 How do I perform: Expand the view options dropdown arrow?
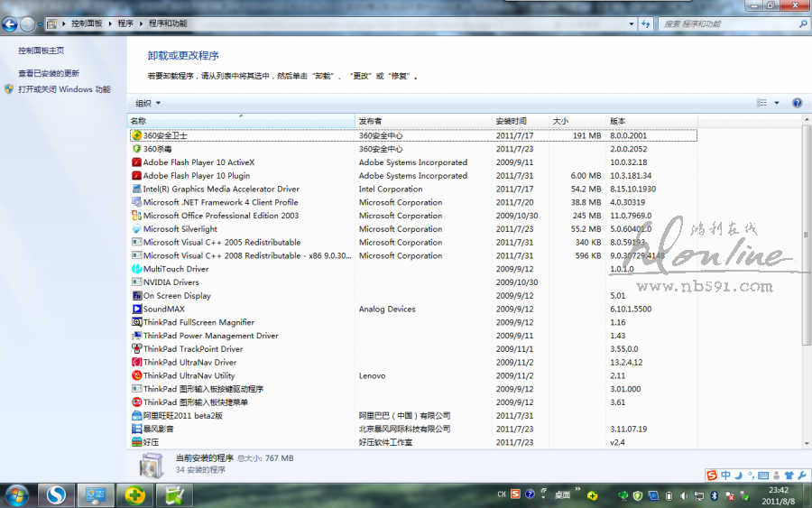tap(777, 103)
